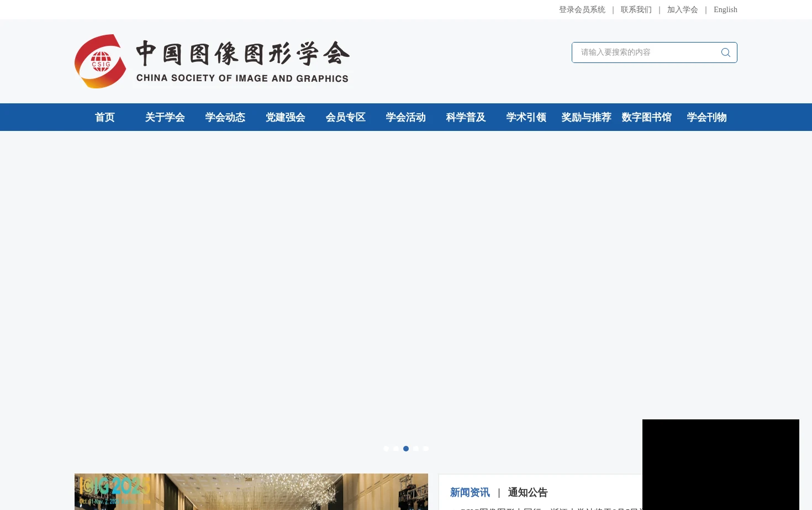Viewport: 812px width, 510px height.
Task: Select the fifth carousel slide dot
Action: click(x=426, y=449)
